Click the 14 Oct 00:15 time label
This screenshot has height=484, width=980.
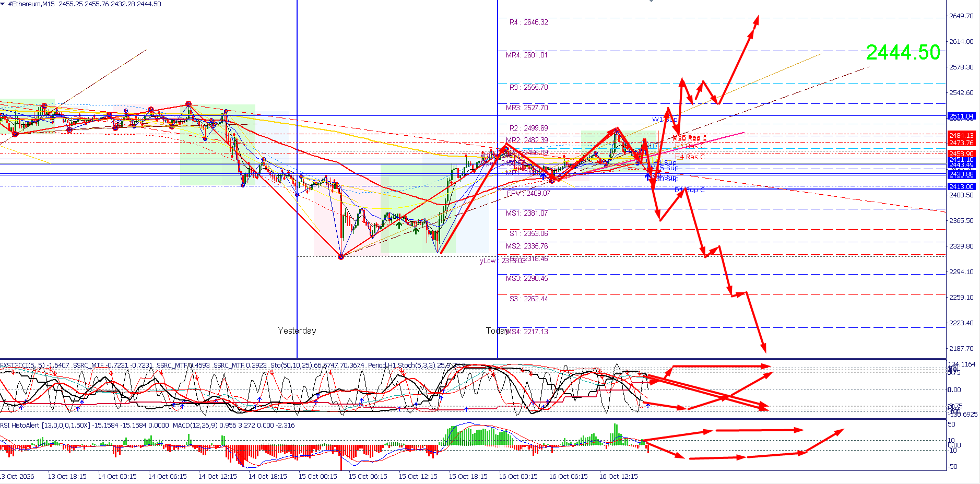[117, 477]
